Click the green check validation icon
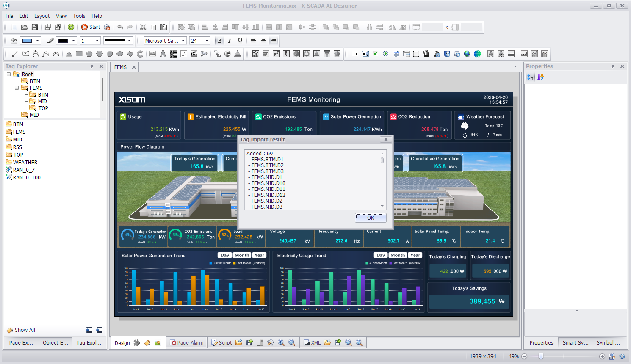 point(71,27)
